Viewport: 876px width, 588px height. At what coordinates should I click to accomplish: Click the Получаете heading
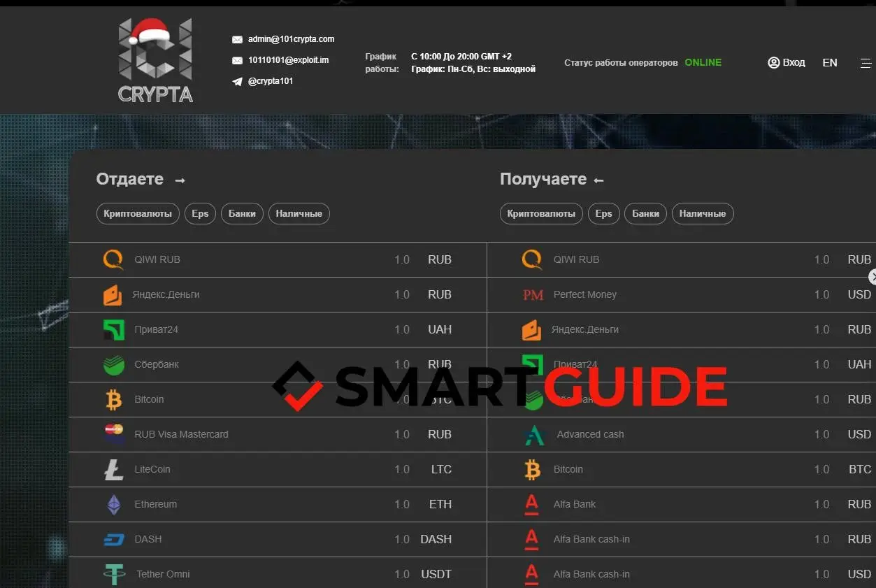pos(543,179)
